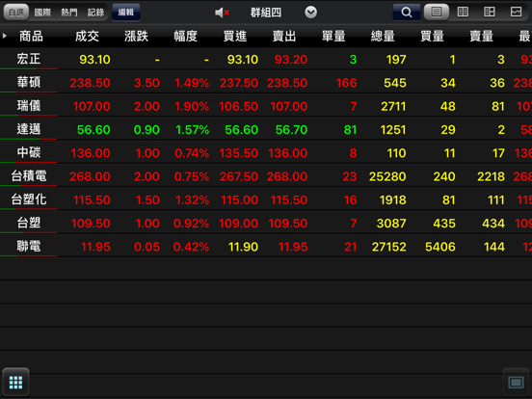Image resolution: width=532 pixels, height=399 pixels.
Task: Click 華碩 price 238.50 in 成交 column
Action: pyautogui.click(x=90, y=83)
